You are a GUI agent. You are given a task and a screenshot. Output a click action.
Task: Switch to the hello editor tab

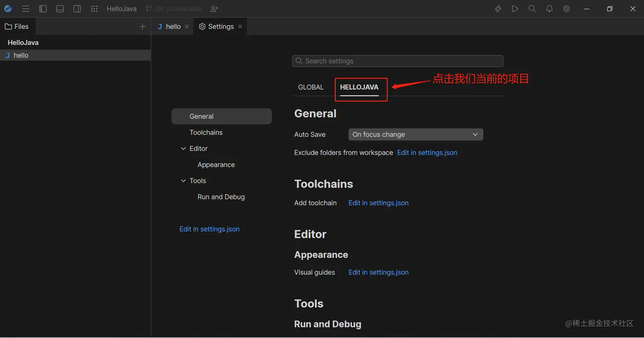(172, 26)
